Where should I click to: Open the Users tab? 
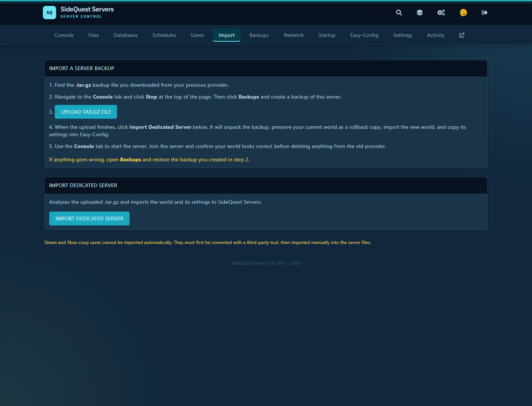click(x=197, y=35)
